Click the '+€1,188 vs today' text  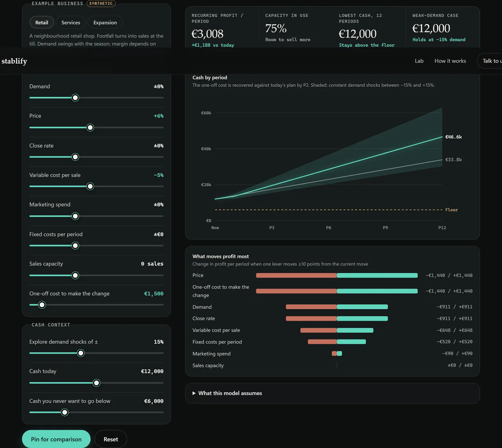[x=213, y=45]
